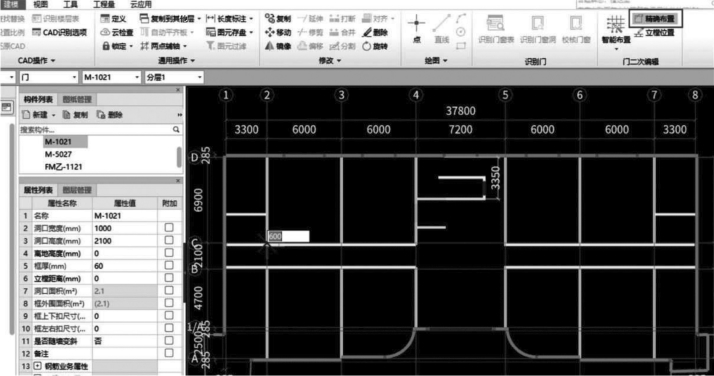The image size is (714, 376).
Task: Expand the 钢筋业务属性 row
Action: click(x=38, y=366)
